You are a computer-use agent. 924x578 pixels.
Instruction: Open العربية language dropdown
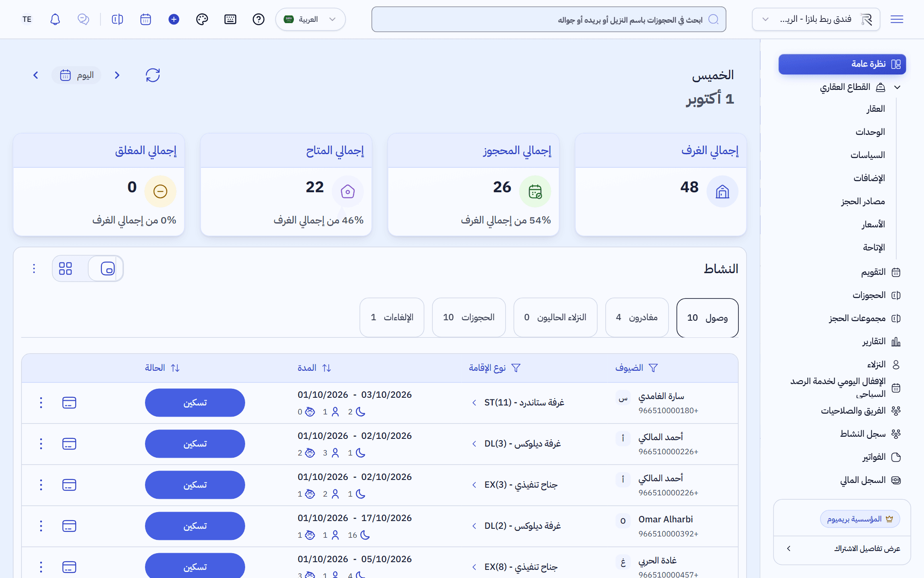point(311,19)
